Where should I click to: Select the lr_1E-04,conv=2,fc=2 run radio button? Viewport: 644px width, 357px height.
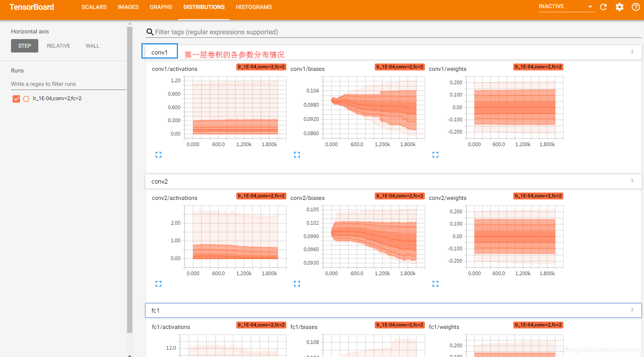(x=26, y=99)
